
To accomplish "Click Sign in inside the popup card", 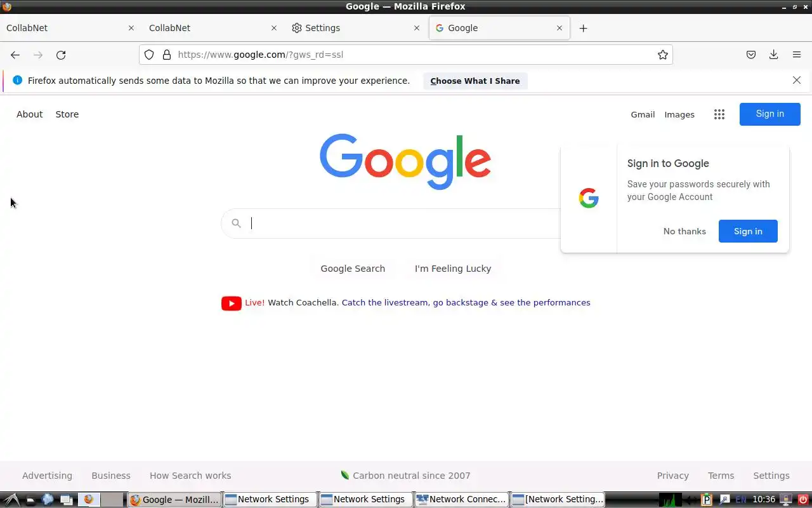I will tap(748, 231).
